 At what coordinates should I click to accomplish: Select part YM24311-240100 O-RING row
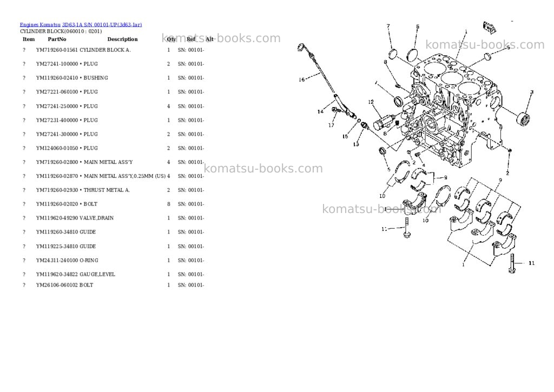click(114, 260)
